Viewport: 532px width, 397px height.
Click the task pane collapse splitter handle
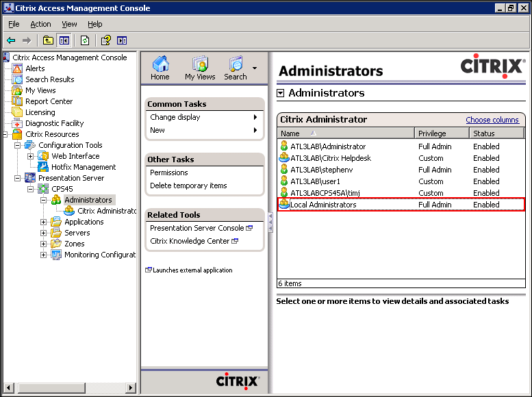(270, 222)
